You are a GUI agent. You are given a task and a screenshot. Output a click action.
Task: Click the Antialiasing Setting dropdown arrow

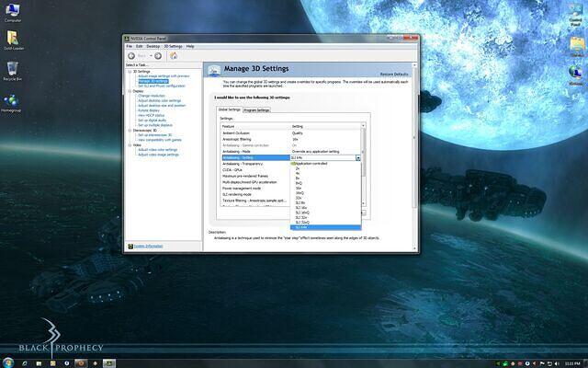click(x=357, y=158)
